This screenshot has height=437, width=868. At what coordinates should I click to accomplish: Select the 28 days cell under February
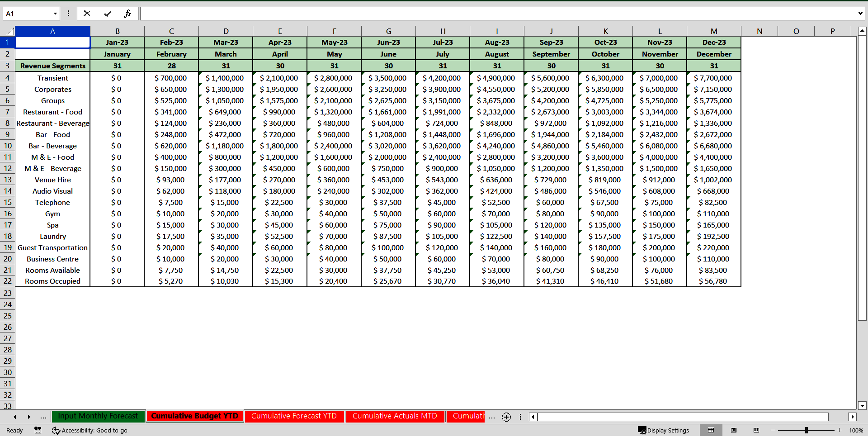click(x=171, y=66)
